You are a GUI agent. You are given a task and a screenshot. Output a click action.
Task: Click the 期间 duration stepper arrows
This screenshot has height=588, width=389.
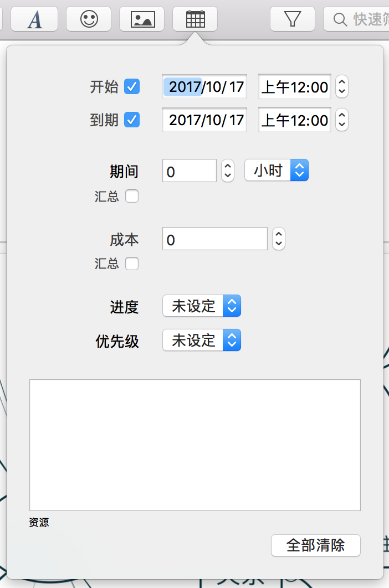pyautogui.click(x=228, y=171)
